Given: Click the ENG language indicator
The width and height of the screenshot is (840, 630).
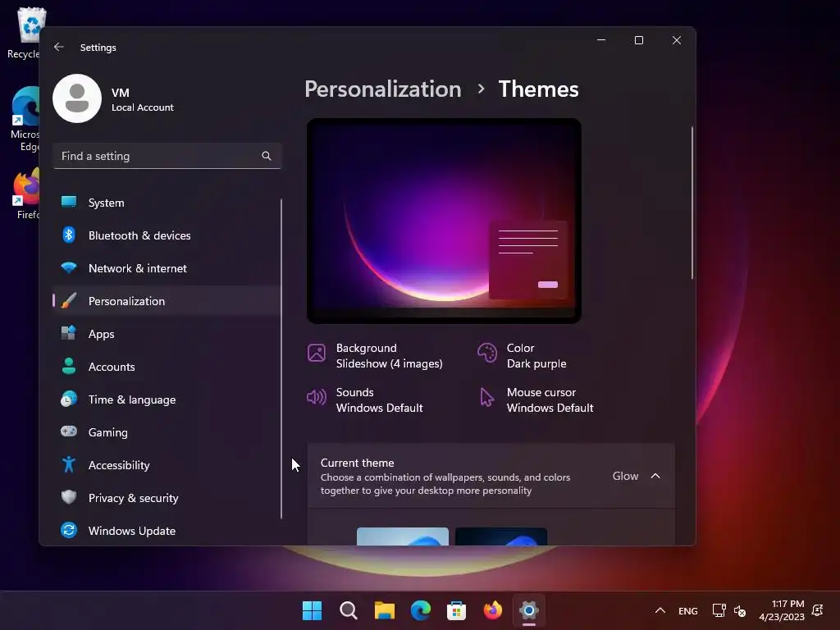Looking at the screenshot, I should coord(688,610).
